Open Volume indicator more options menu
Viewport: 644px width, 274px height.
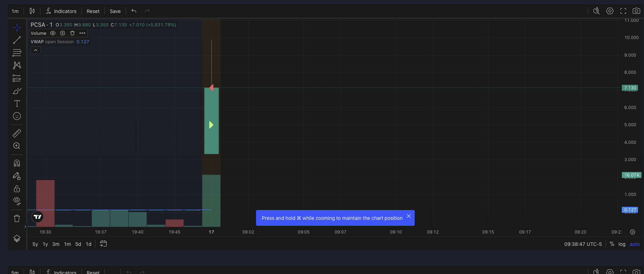pos(82,33)
